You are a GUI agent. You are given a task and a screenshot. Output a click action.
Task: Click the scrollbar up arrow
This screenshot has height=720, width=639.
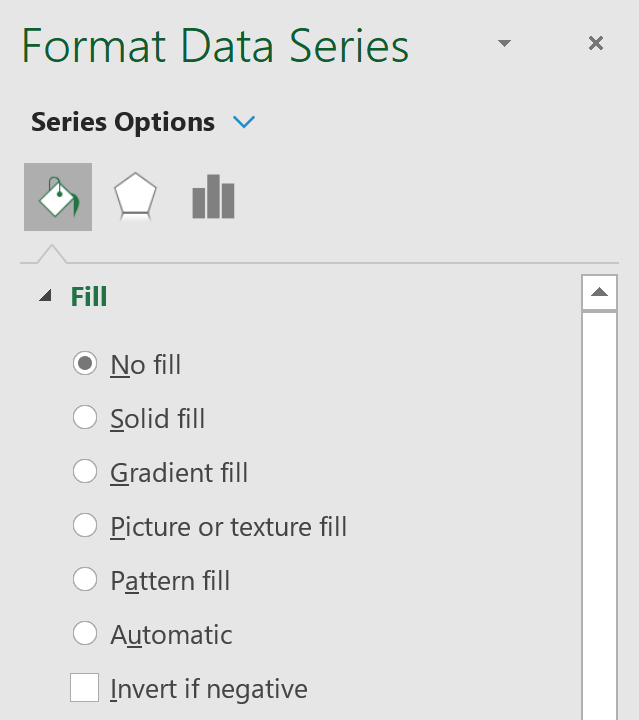coord(598,293)
